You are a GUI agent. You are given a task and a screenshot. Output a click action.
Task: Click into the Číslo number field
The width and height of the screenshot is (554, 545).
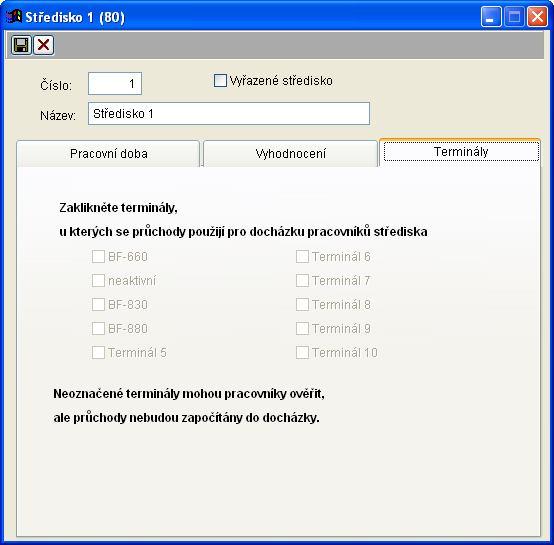tap(115, 84)
